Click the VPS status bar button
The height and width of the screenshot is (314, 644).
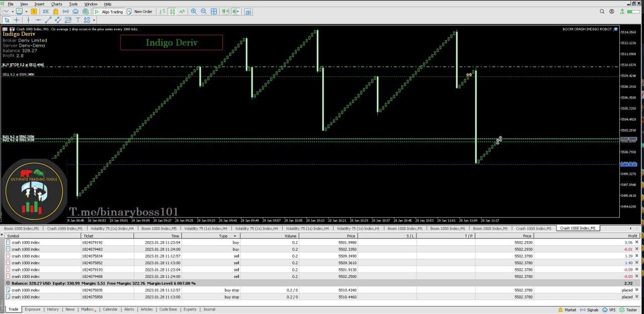(x=609, y=310)
